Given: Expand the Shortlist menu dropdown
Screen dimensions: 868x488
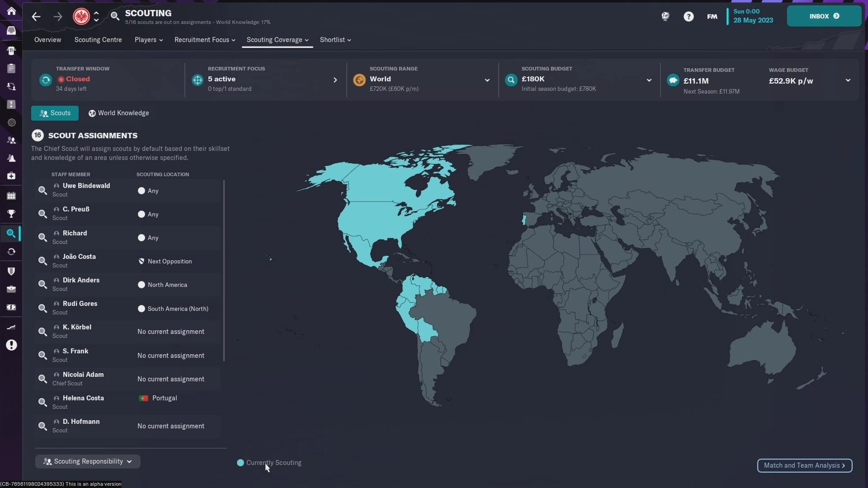Looking at the screenshot, I should click(x=335, y=40).
